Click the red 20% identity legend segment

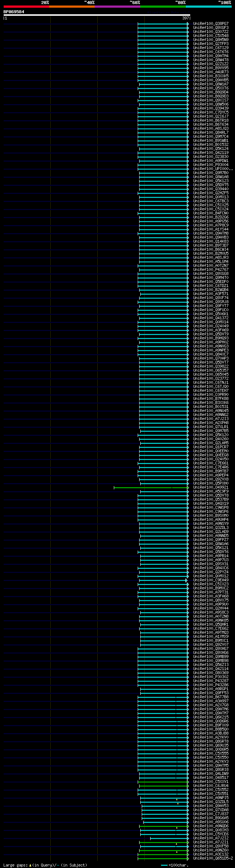coord(26,6)
